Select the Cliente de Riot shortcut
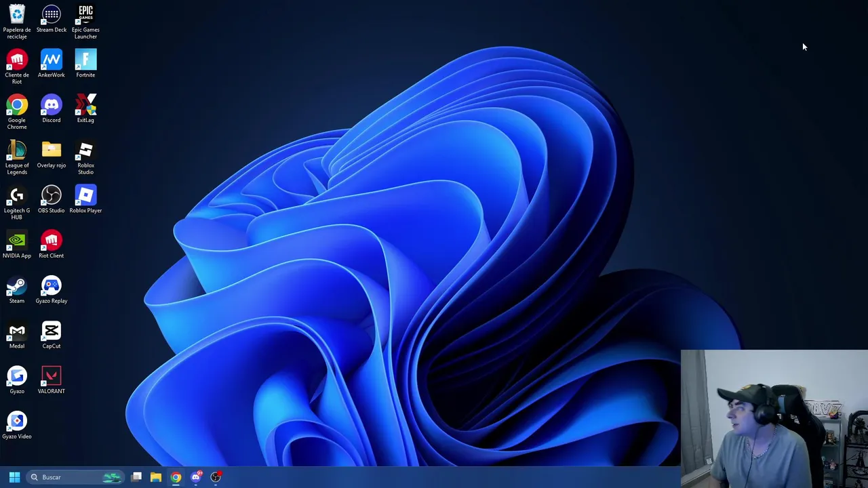The image size is (868, 488). pos(17,66)
